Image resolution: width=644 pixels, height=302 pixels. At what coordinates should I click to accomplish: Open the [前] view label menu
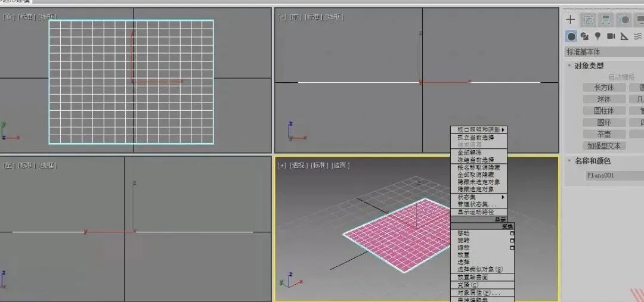(295, 17)
